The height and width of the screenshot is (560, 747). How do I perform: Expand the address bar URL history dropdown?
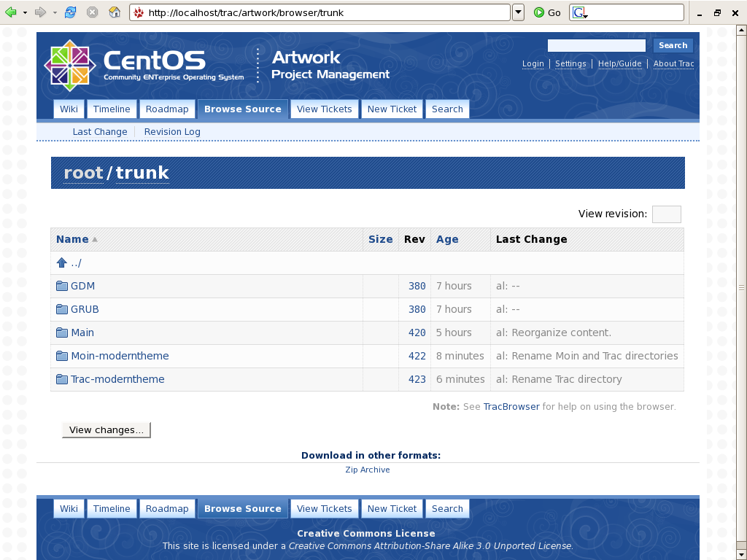point(519,13)
